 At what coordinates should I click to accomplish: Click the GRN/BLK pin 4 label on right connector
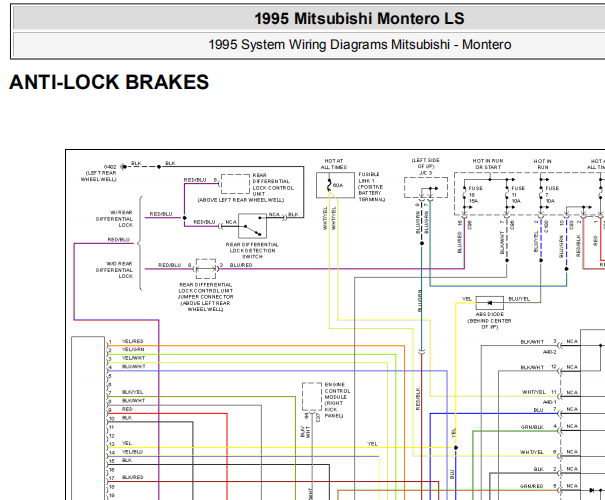coord(532,427)
